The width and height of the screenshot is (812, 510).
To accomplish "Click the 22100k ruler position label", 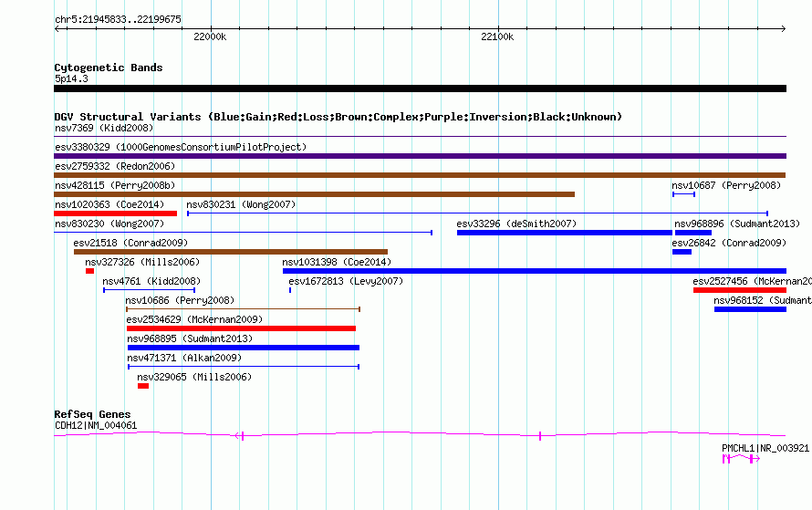I will pyautogui.click(x=497, y=36).
